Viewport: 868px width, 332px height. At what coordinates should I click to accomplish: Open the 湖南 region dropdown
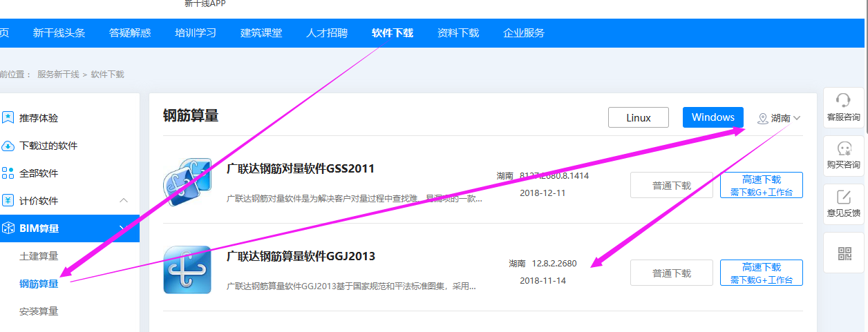pos(780,118)
